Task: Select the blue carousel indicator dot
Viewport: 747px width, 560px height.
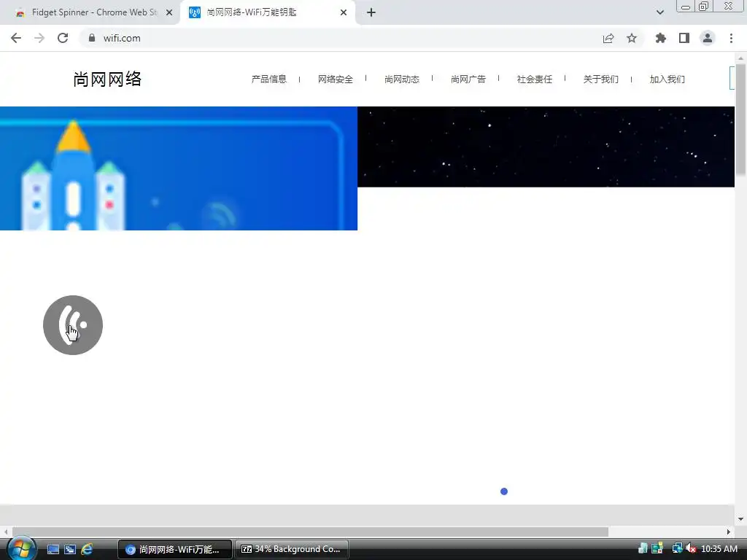Action: tap(504, 491)
